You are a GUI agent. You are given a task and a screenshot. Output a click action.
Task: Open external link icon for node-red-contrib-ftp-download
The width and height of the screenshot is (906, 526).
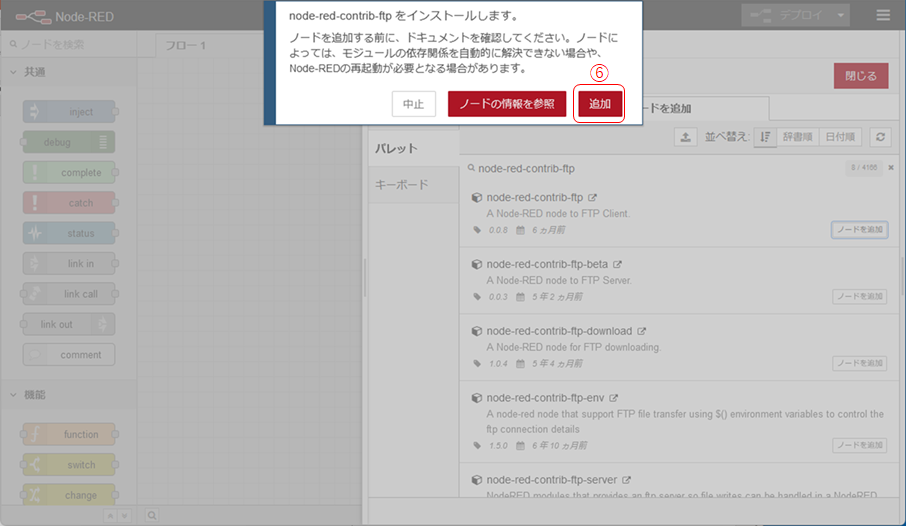[641, 331]
